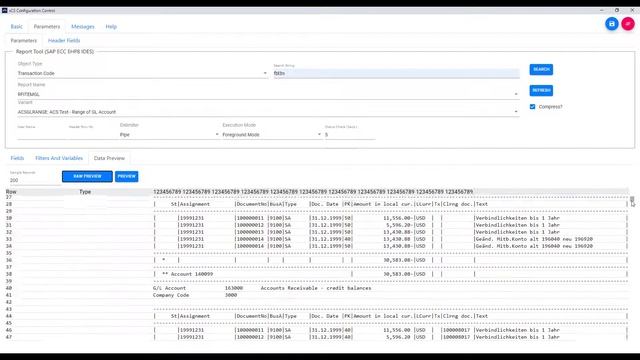
Task: Click the 123456789 ruler header
Action: click(x=313, y=192)
